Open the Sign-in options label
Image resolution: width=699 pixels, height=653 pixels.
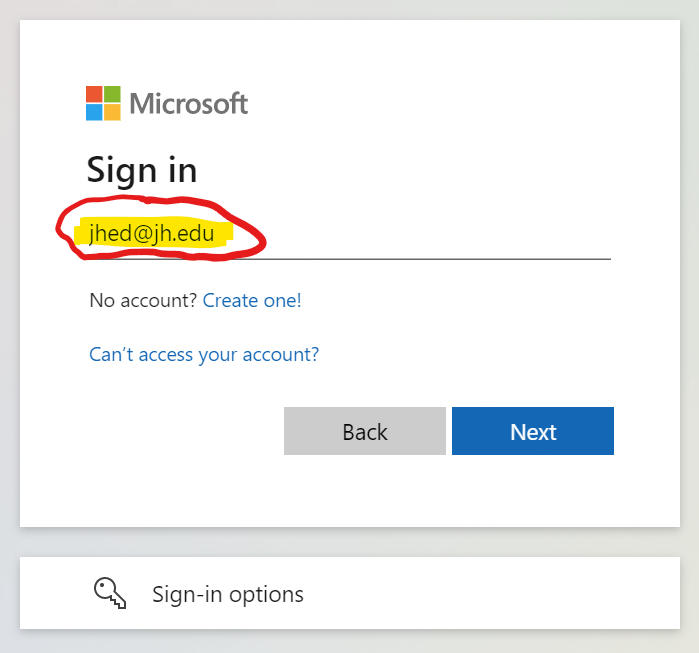tap(228, 594)
